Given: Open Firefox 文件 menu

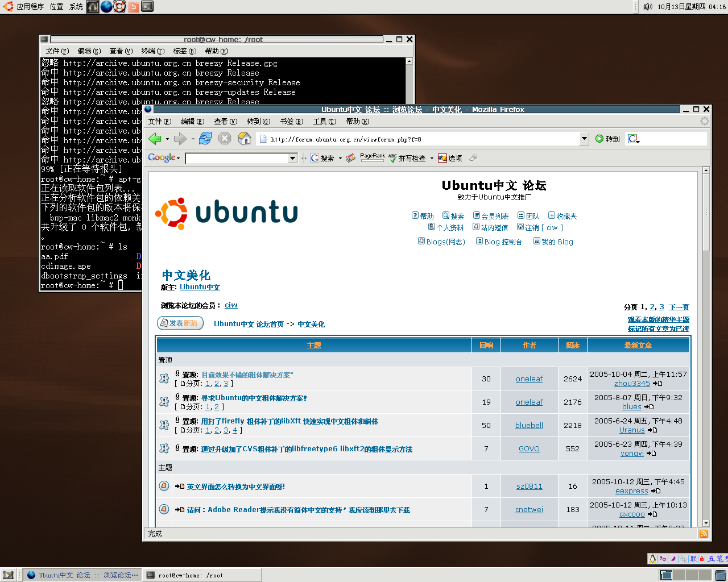Looking at the screenshot, I should pyautogui.click(x=160, y=121).
